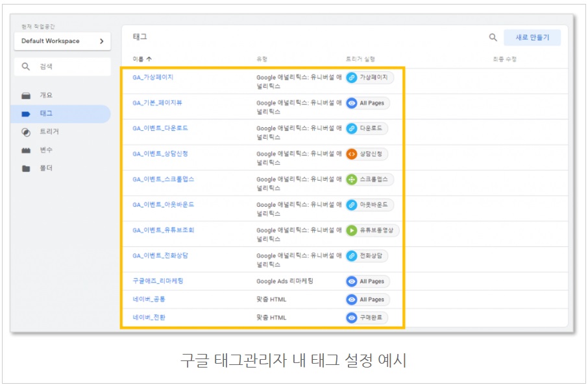
Task: Click the 새로 만들기 button
Action: click(x=532, y=38)
